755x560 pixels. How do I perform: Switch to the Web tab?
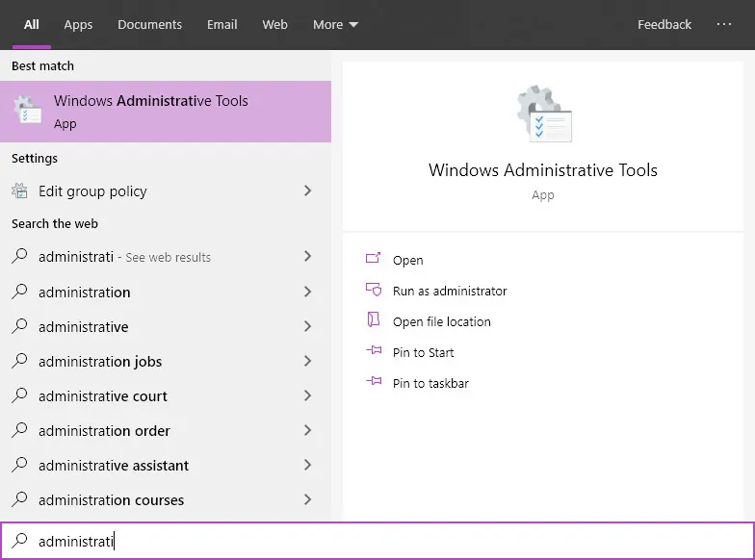point(275,25)
